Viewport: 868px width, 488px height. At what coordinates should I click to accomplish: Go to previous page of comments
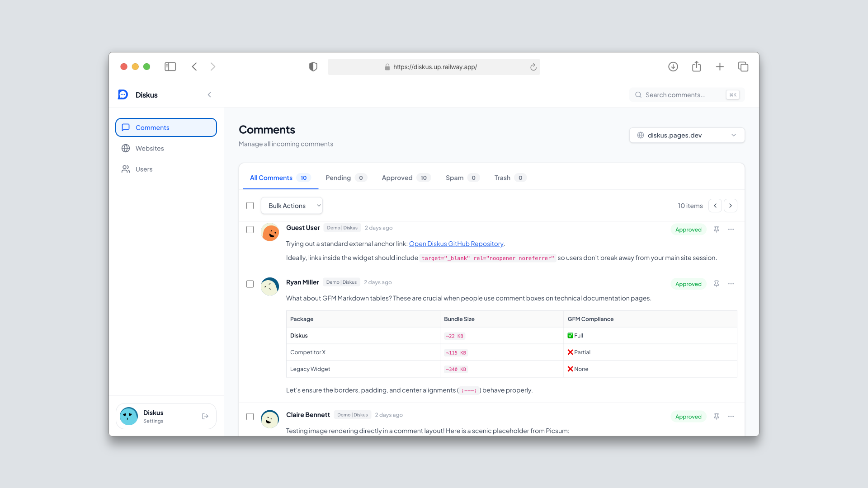coord(715,206)
